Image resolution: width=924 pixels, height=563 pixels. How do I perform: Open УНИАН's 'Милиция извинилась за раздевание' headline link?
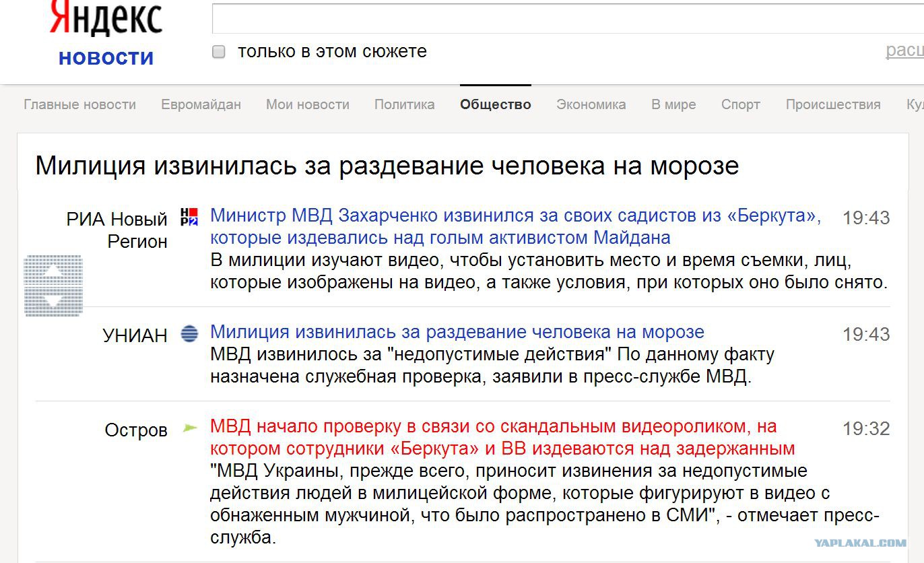(x=457, y=331)
